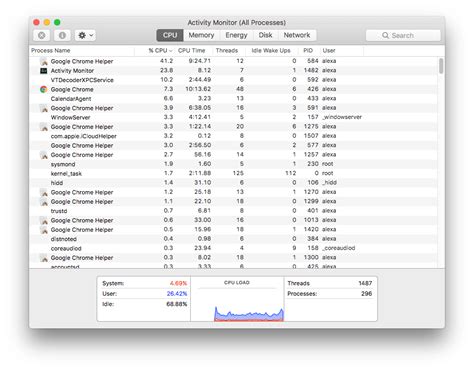Click the Activity Monitor process icon
Screen dimensions: 474x370
(43, 71)
